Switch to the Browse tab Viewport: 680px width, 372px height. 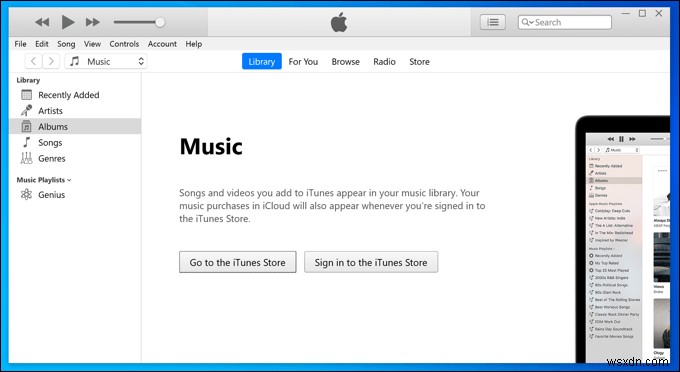(x=346, y=62)
